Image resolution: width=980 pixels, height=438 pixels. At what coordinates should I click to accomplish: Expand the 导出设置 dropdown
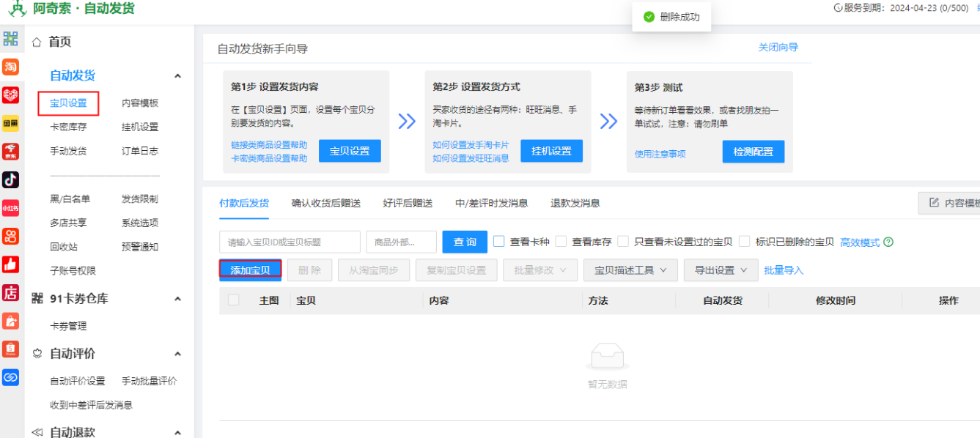721,270
